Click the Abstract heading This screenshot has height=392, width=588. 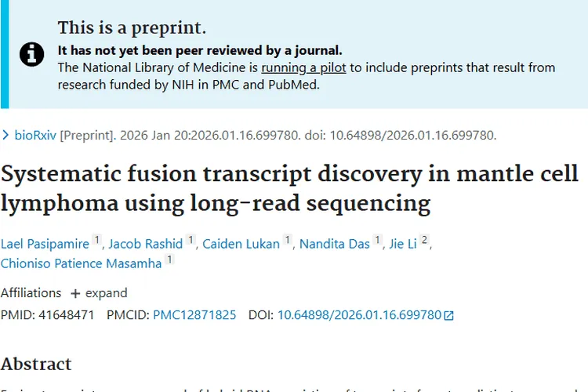pos(36,363)
